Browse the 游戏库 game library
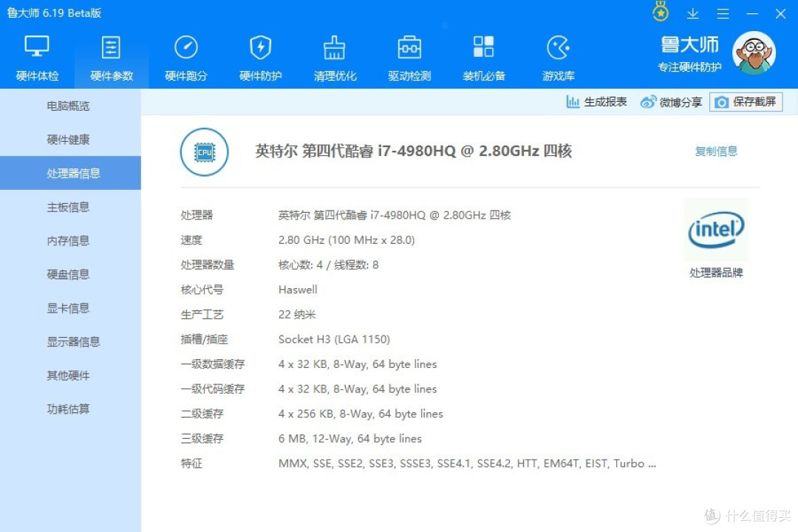Image resolution: width=798 pixels, height=532 pixels. (x=558, y=55)
